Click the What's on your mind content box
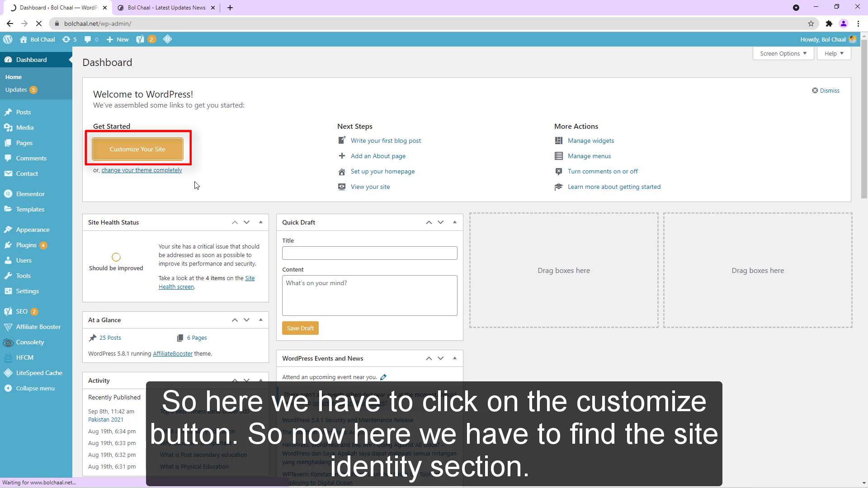Screen dimensions: 868x488 [x=369, y=296]
